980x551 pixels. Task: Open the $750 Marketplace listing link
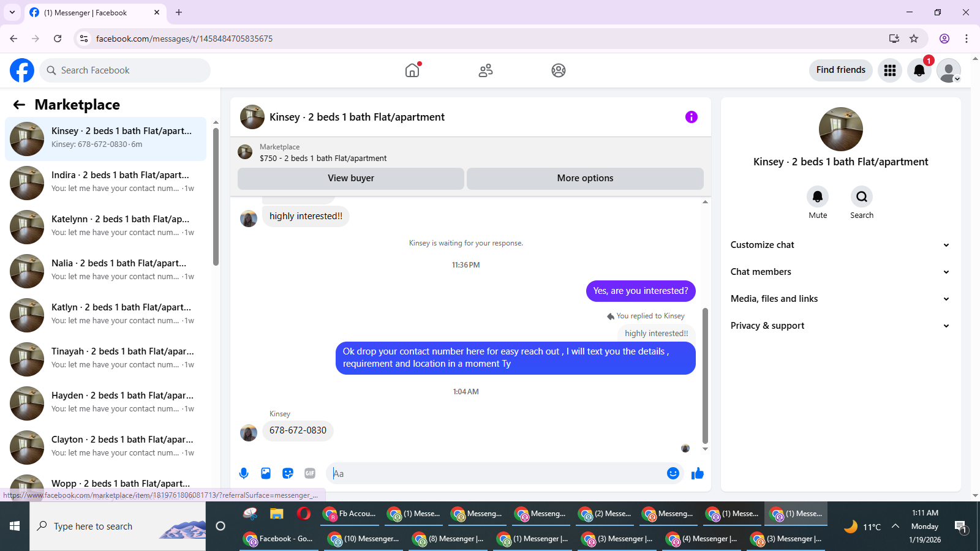[x=323, y=159]
